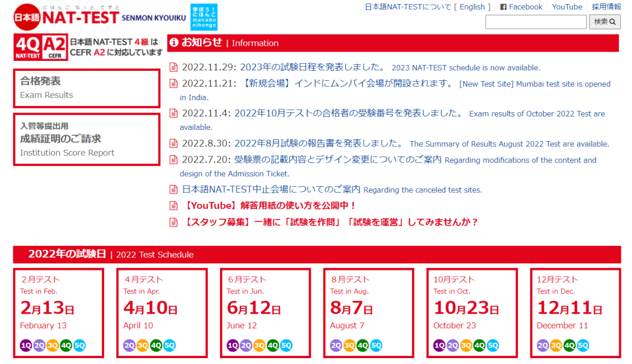Open YouTube answer sheet usage red link
Viewport: 632px width, 364px height.
270,205
